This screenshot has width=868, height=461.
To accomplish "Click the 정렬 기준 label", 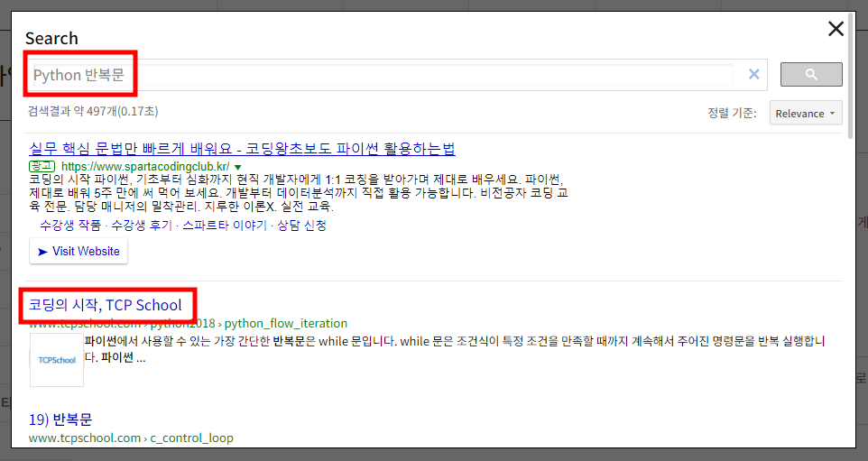I will (x=731, y=113).
